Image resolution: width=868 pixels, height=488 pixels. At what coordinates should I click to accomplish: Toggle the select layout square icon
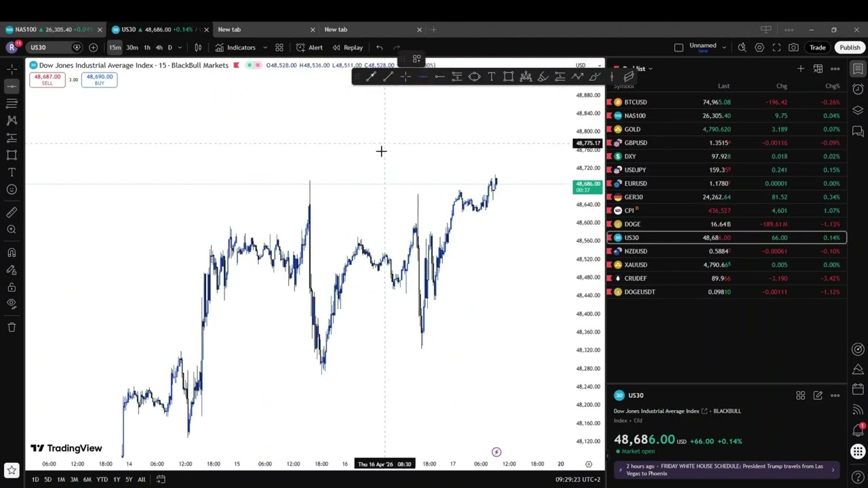[x=679, y=47]
